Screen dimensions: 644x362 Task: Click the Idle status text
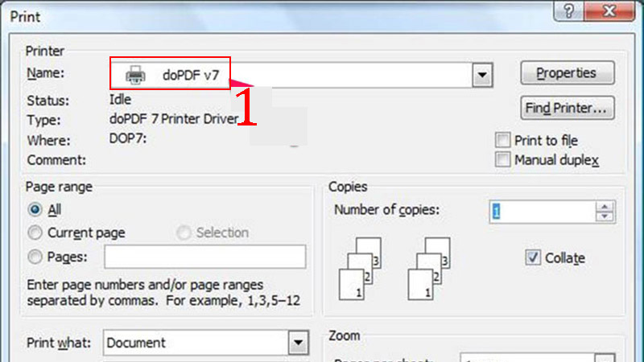pos(120,99)
